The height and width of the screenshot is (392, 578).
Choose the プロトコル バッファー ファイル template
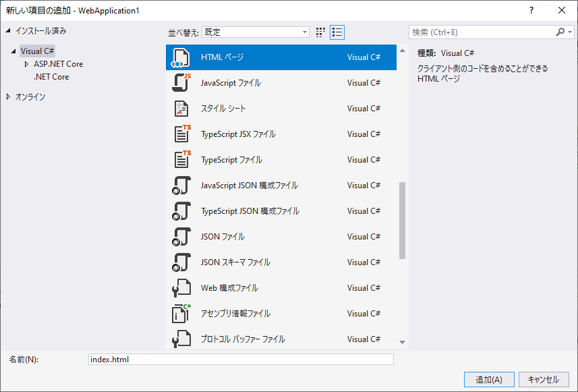pos(281,338)
